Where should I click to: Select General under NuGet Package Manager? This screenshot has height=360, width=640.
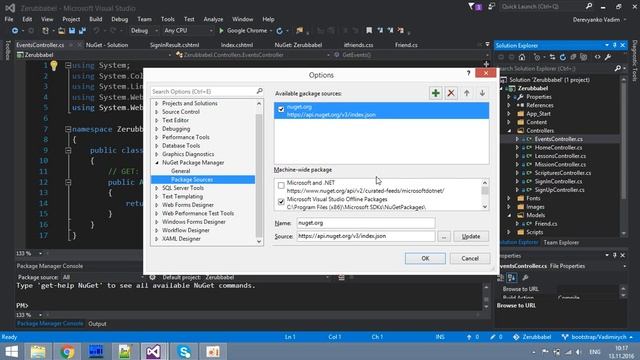pos(180,171)
